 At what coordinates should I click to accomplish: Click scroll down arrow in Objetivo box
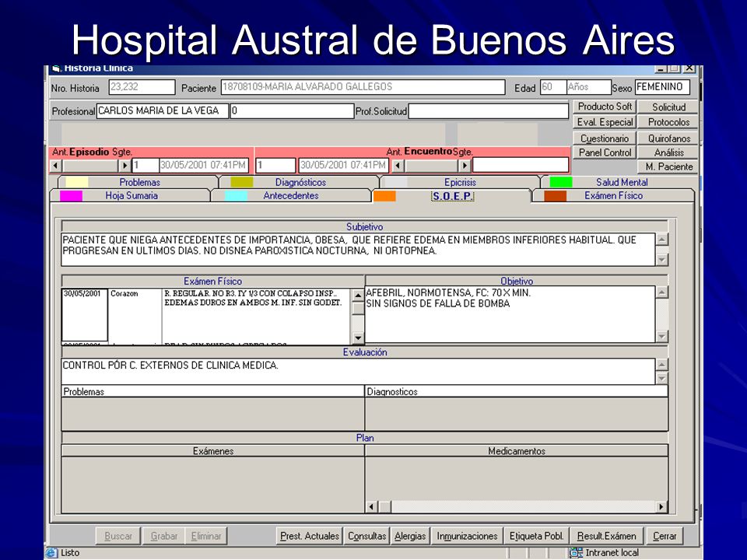tap(661, 336)
